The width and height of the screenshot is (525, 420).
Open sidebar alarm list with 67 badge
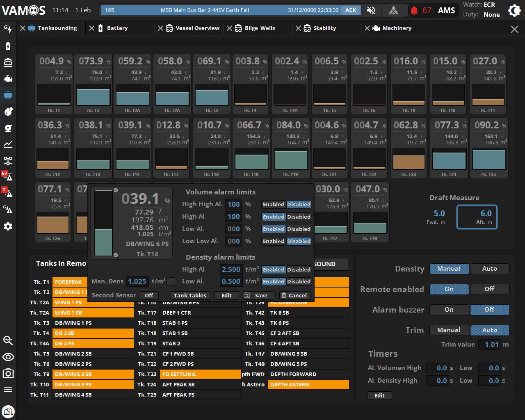click(x=7, y=176)
